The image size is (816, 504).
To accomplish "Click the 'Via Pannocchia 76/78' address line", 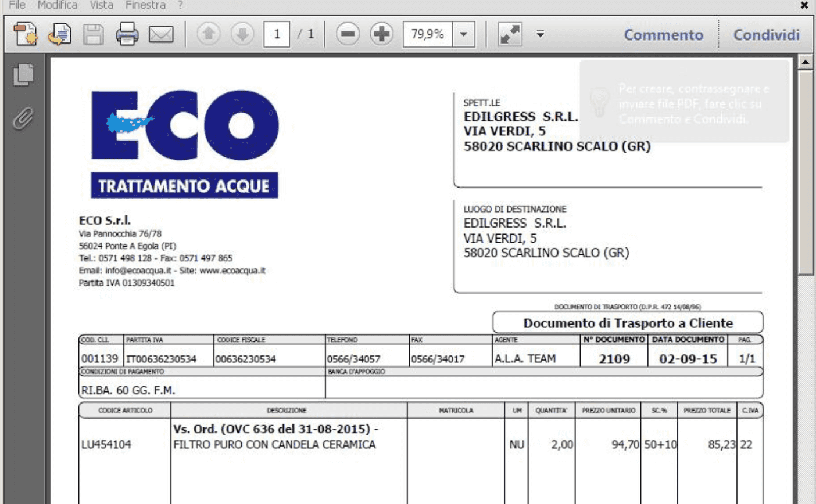I will (120, 233).
